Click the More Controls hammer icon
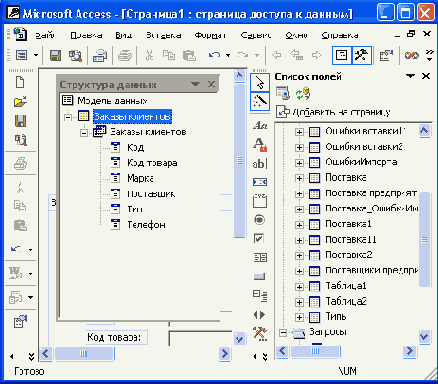 point(260,333)
